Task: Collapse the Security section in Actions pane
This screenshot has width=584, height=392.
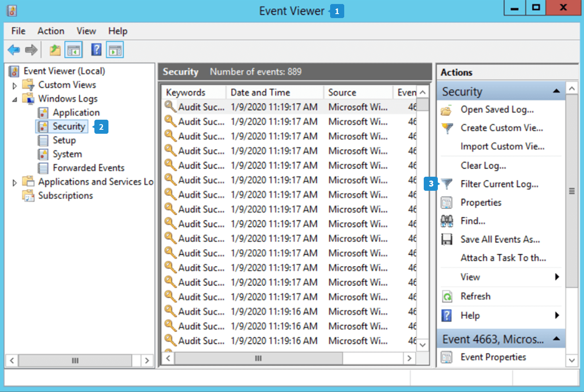Action: tap(556, 91)
